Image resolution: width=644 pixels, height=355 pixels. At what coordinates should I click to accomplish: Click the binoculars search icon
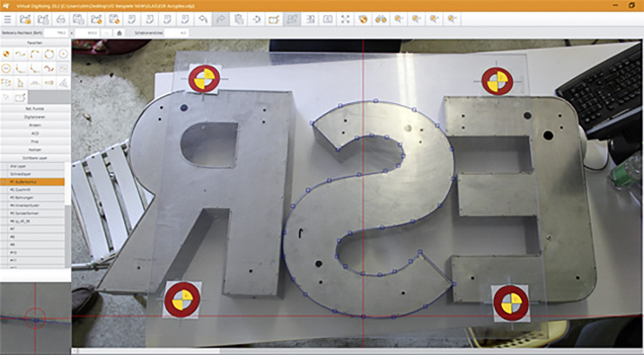[382, 19]
